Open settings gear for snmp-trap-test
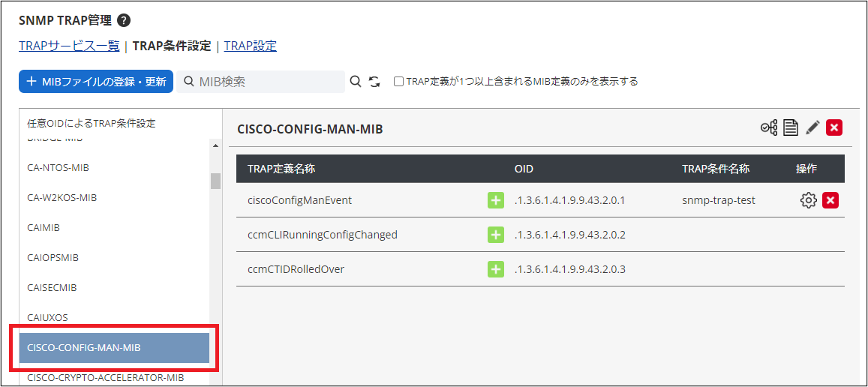Screen dimensions: 868x387 click(808, 200)
